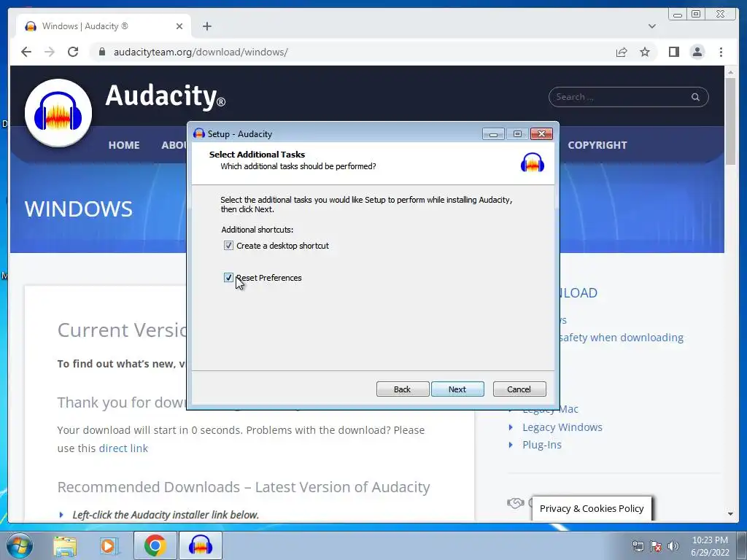Image resolution: width=747 pixels, height=560 pixels.
Task: Click the Audacity icon in setup header
Action: (x=532, y=163)
